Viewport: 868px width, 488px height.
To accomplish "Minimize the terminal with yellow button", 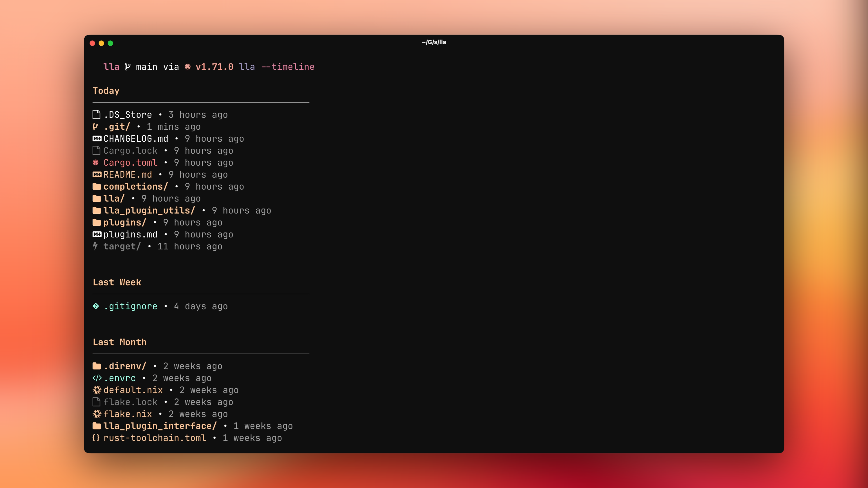I will point(101,43).
